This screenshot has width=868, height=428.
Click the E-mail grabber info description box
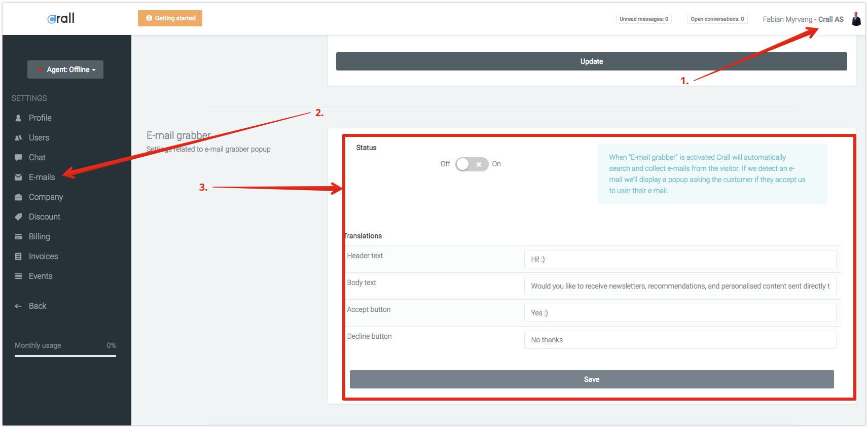click(x=712, y=174)
